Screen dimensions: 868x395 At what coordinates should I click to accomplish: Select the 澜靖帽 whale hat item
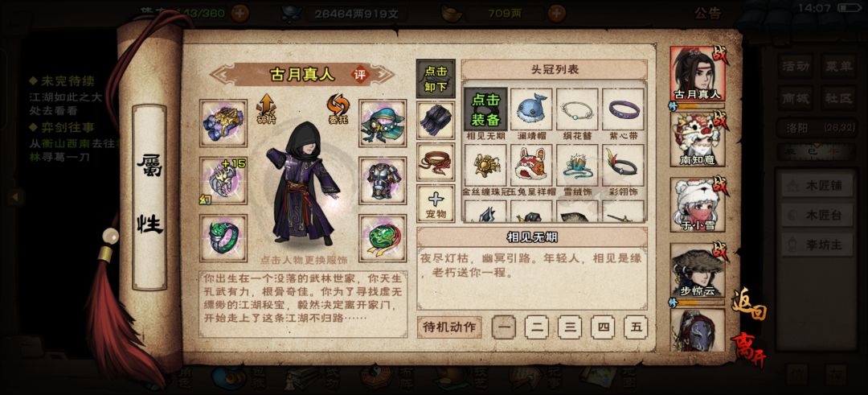531,109
